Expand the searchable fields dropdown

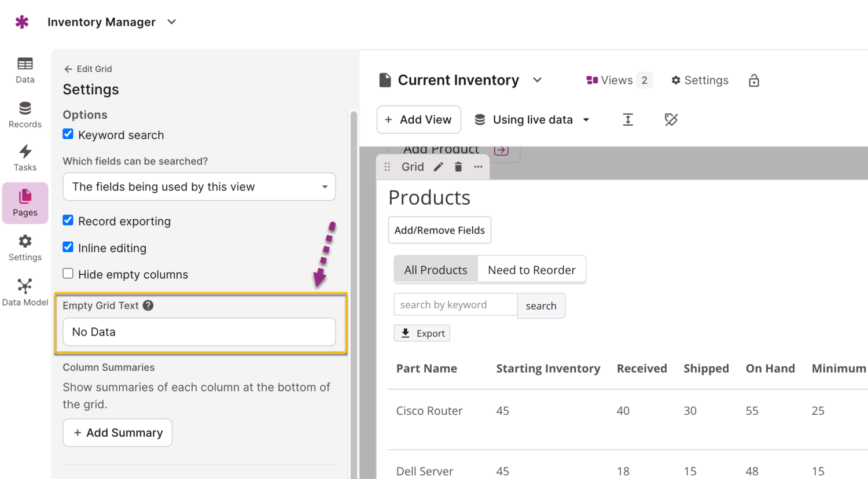click(x=199, y=187)
